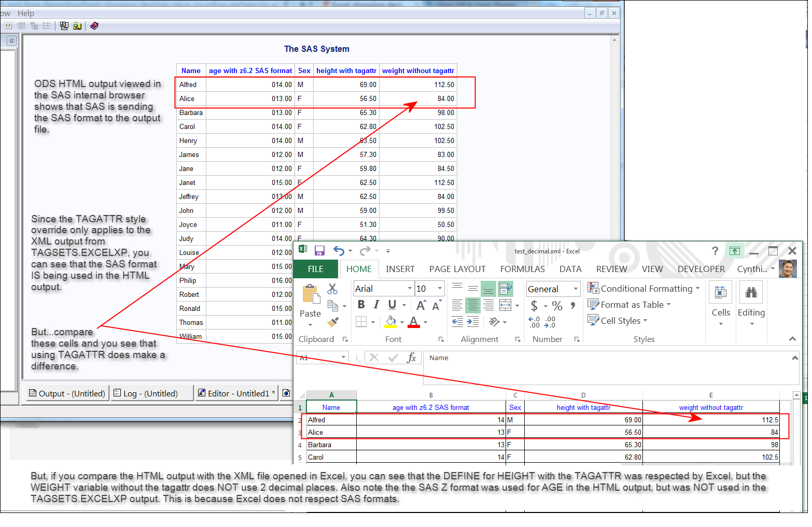Viewport: 812px width, 527px height.
Task: Cut selection with the scissors icon
Action: 332,289
